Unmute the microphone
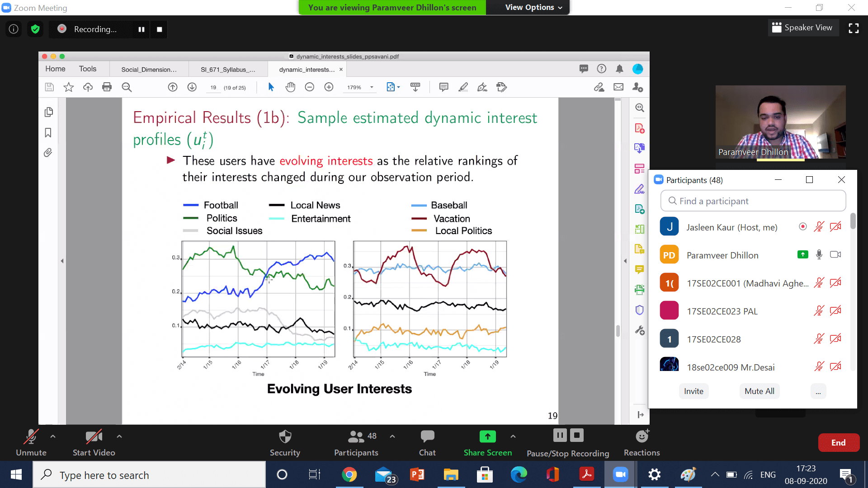 pyautogui.click(x=31, y=442)
